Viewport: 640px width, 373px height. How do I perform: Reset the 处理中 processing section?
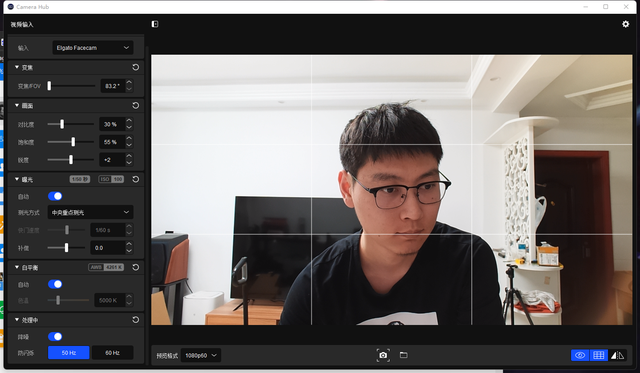(x=136, y=320)
